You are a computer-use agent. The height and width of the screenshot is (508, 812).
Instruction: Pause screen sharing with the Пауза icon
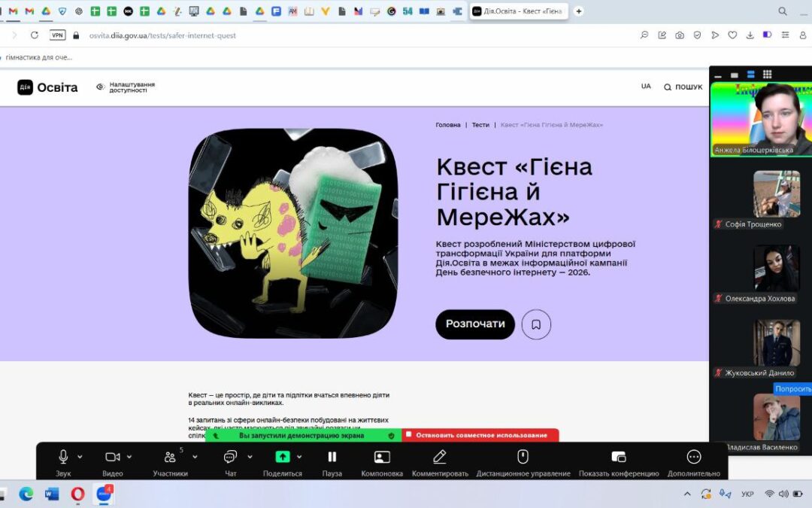pos(332,456)
